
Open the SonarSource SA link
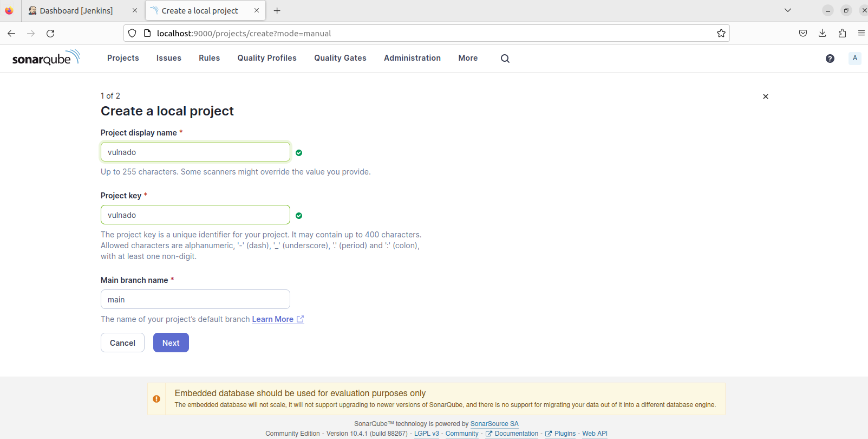pyautogui.click(x=494, y=424)
